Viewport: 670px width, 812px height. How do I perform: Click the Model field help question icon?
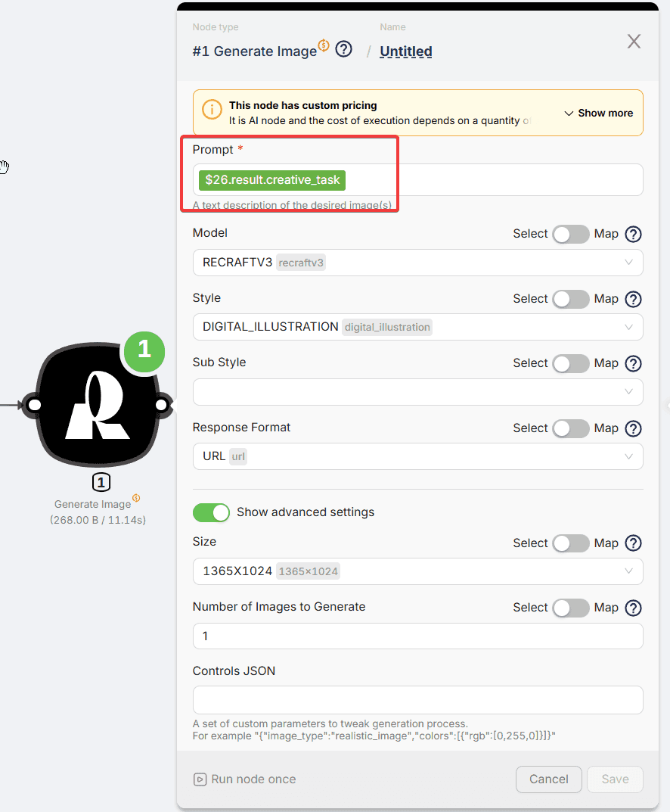[634, 234]
